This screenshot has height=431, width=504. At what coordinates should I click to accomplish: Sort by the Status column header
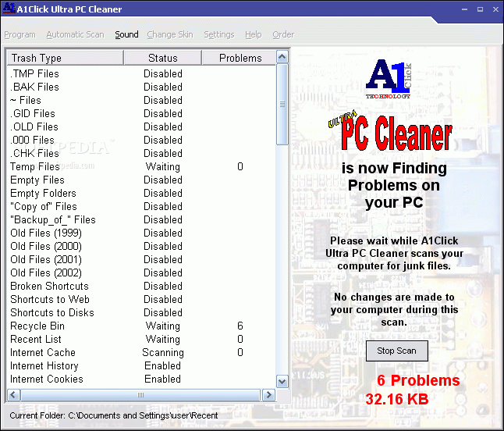pyautogui.click(x=162, y=58)
